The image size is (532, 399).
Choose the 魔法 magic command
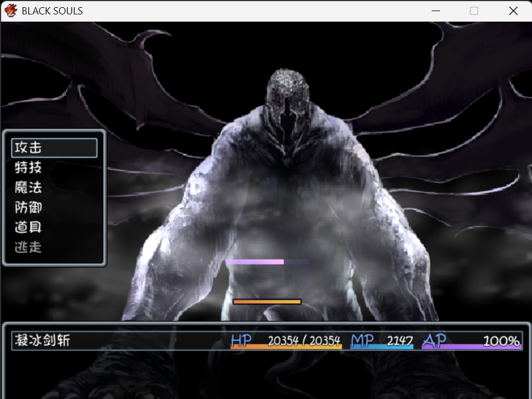[28, 187]
